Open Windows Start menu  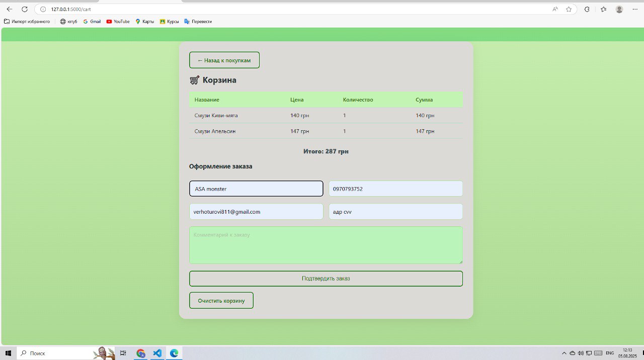tap(8, 353)
